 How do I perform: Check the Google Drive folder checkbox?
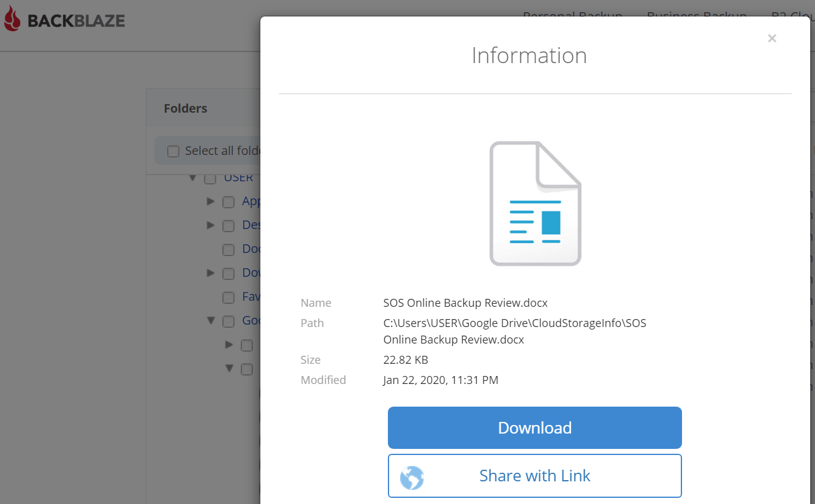click(x=228, y=321)
